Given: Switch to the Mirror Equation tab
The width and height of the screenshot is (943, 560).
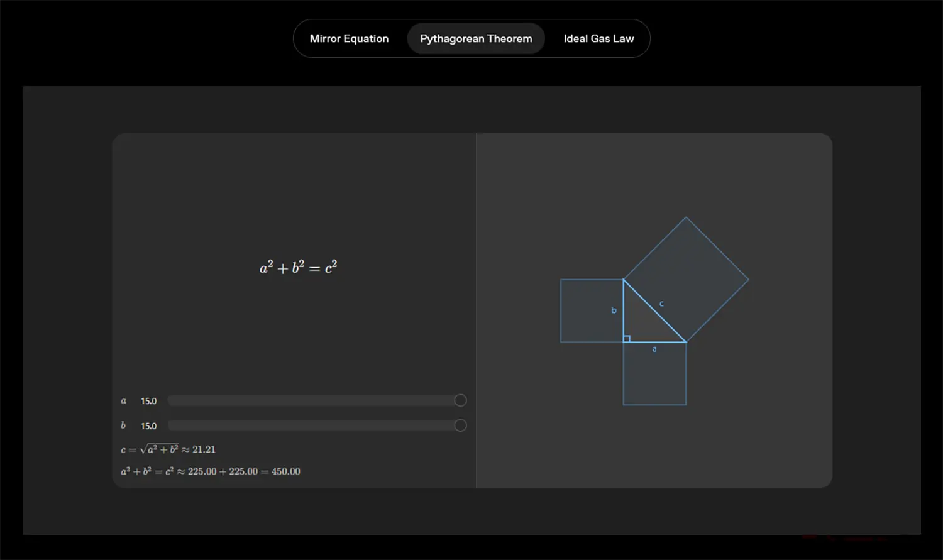Looking at the screenshot, I should coord(349,39).
